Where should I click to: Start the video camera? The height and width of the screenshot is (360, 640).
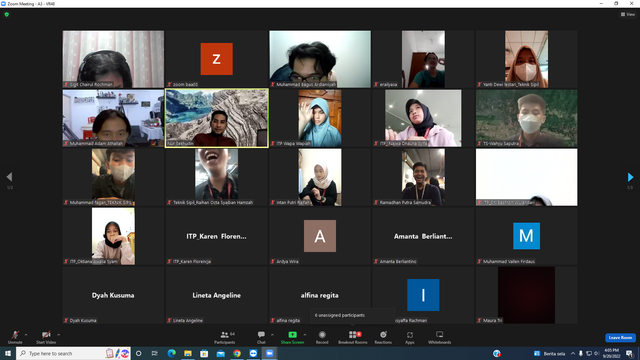point(46,337)
